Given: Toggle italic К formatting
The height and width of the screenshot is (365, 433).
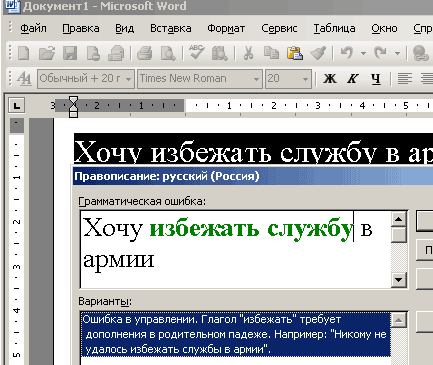Looking at the screenshot, I should (x=352, y=79).
